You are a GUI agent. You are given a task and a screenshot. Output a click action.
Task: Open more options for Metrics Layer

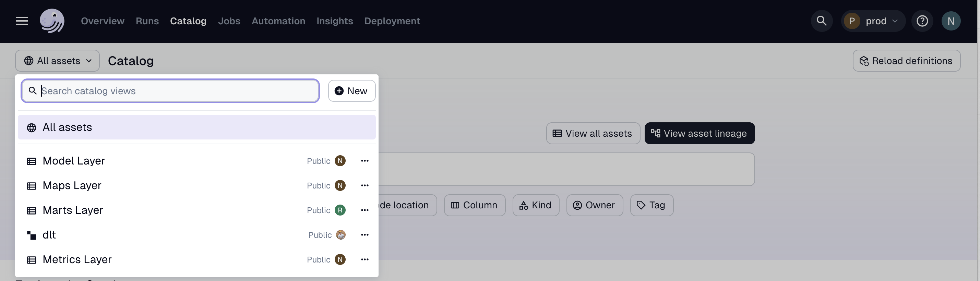[x=364, y=260]
